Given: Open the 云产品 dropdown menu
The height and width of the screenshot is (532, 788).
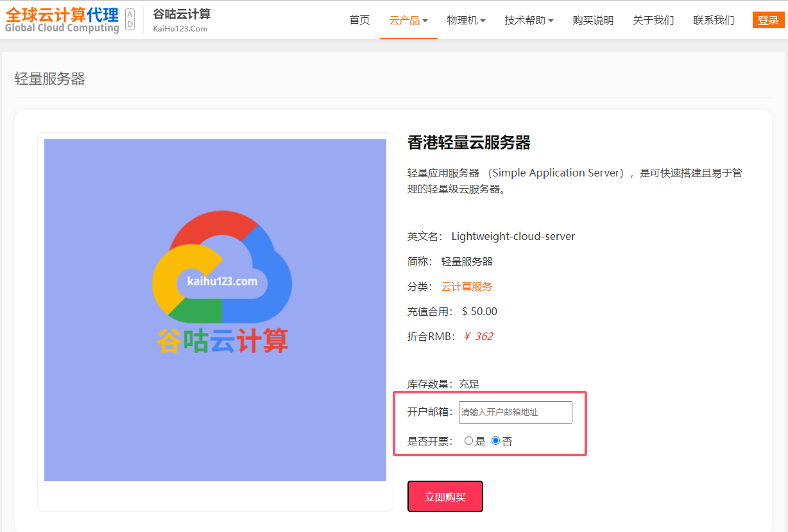Looking at the screenshot, I should pyautogui.click(x=408, y=21).
